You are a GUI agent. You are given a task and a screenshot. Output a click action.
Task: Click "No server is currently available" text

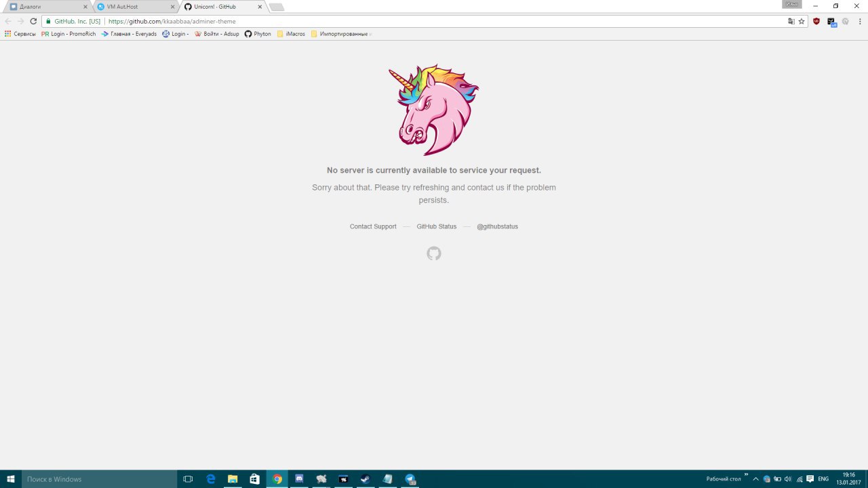tap(434, 170)
